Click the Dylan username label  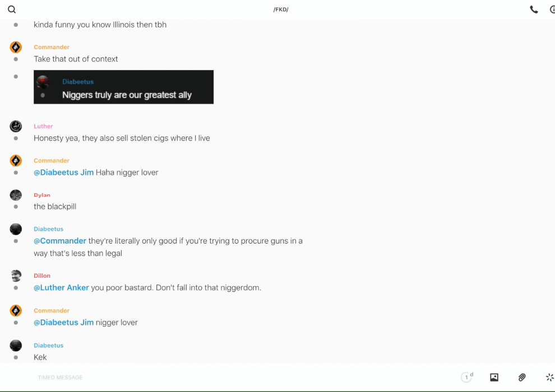[42, 195]
